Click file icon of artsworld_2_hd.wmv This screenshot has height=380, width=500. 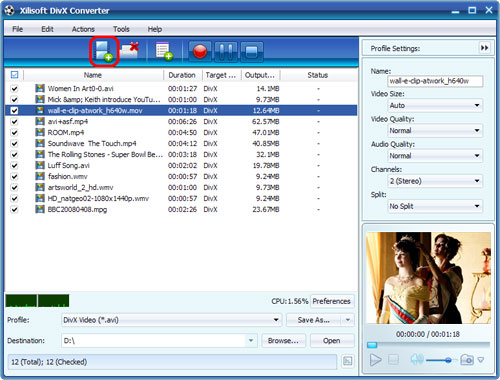pos(40,187)
